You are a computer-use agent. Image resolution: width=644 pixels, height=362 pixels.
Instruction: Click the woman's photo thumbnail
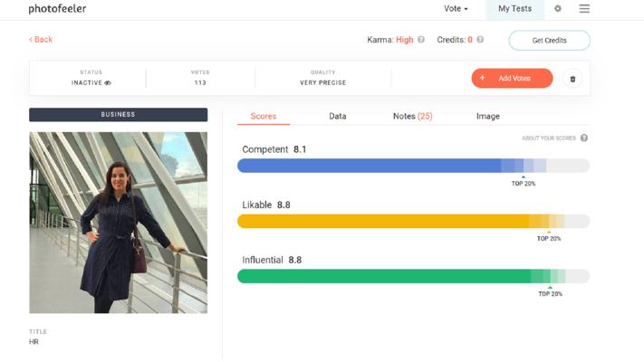118,223
